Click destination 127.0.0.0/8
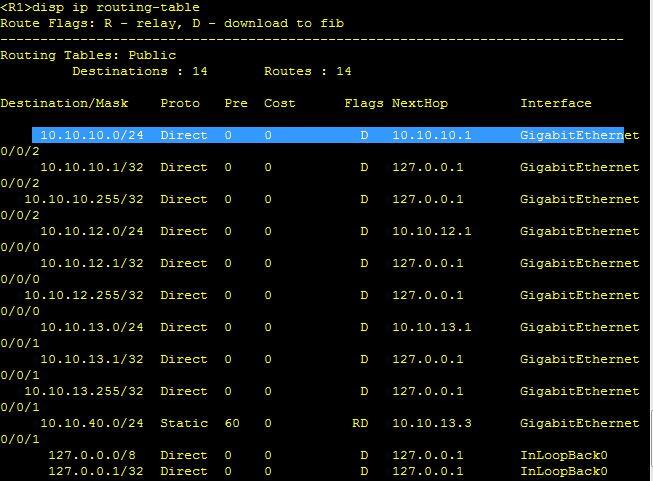653x481 pixels. click(92, 455)
